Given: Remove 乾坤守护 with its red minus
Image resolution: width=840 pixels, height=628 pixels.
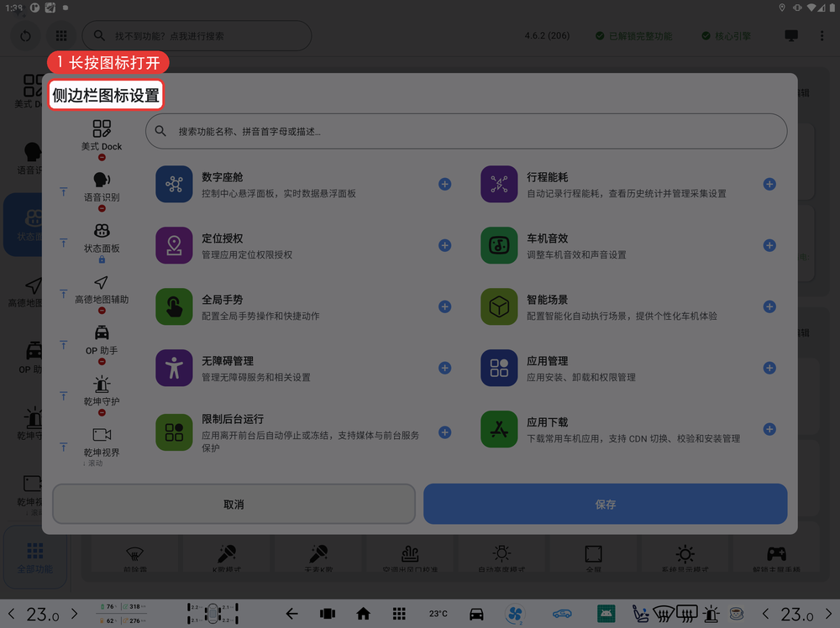Looking at the screenshot, I should click(102, 412).
